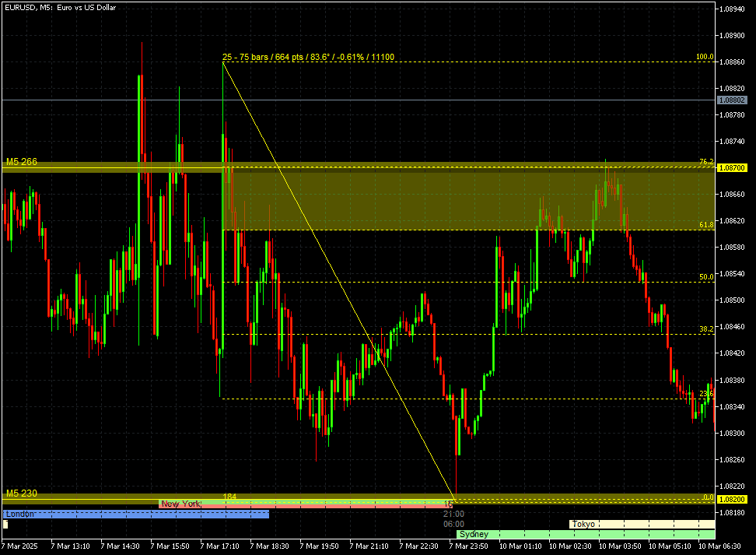Viewport: 756px width, 555px height.
Task: Click the '06:00' time label
Action: click(x=453, y=524)
